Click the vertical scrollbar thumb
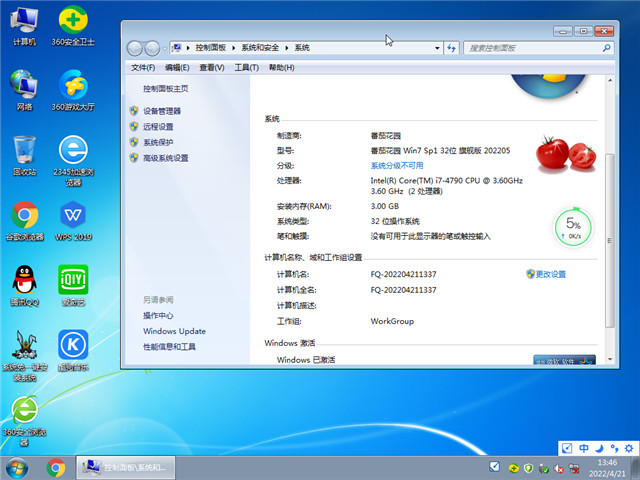Viewport: 640px width, 480px height. (609, 241)
